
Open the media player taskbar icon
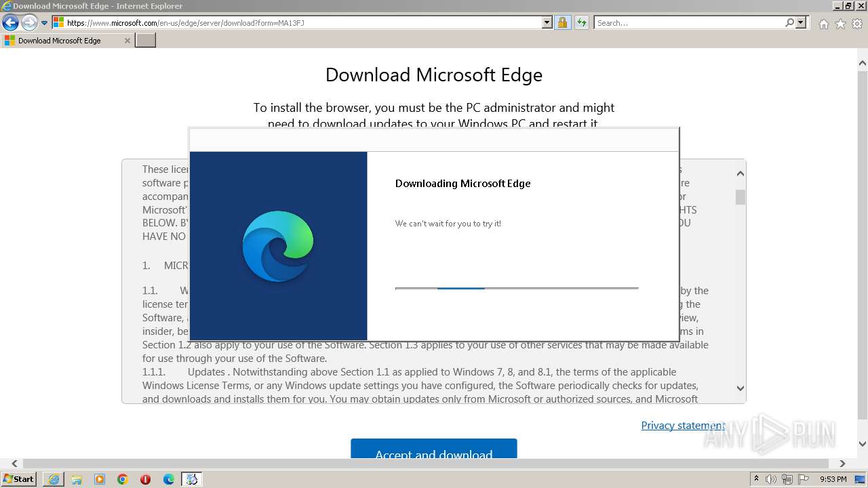pyautogui.click(x=100, y=479)
